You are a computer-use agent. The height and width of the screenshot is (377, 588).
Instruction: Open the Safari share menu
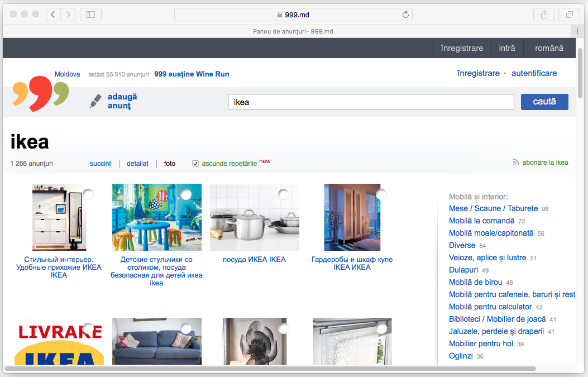point(544,15)
